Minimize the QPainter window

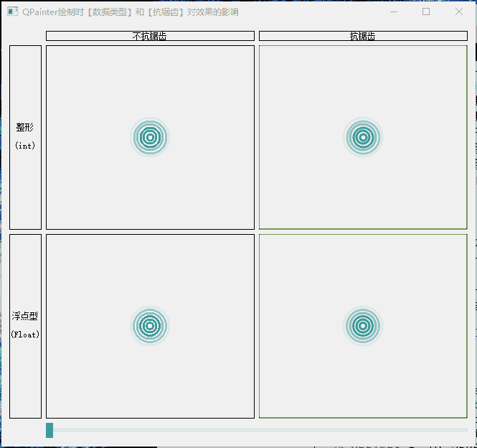click(x=394, y=12)
